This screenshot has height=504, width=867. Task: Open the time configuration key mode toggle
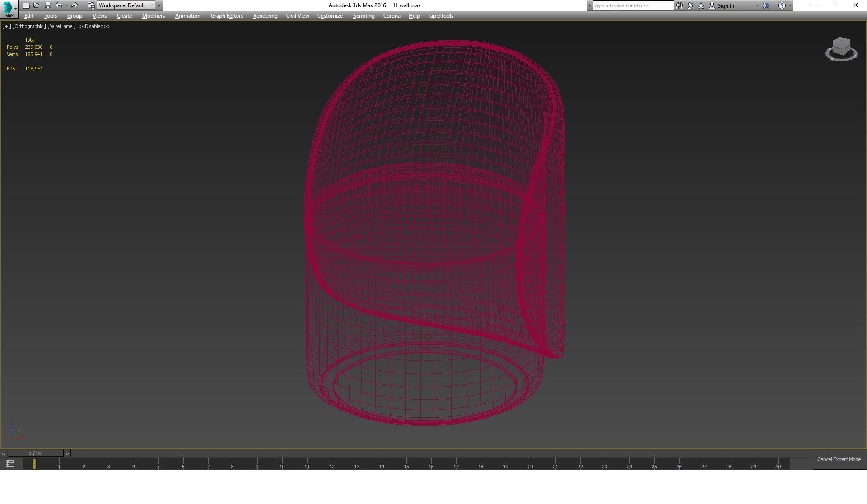(x=9, y=464)
